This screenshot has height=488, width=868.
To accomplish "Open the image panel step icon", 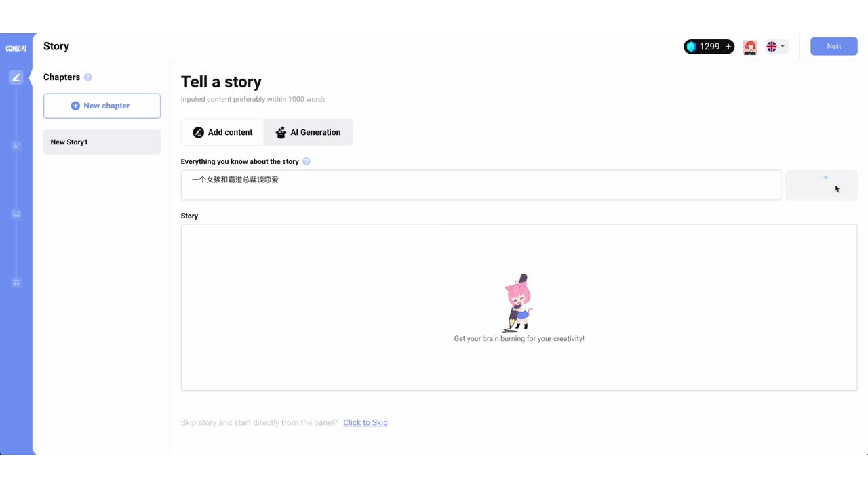I will pyautogui.click(x=16, y=214).
